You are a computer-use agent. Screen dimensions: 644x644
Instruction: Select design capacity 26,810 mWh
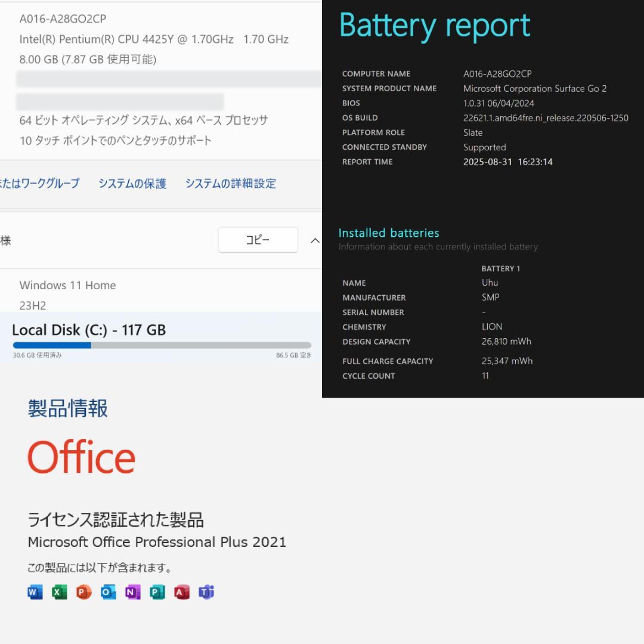[x=506, y=341]
